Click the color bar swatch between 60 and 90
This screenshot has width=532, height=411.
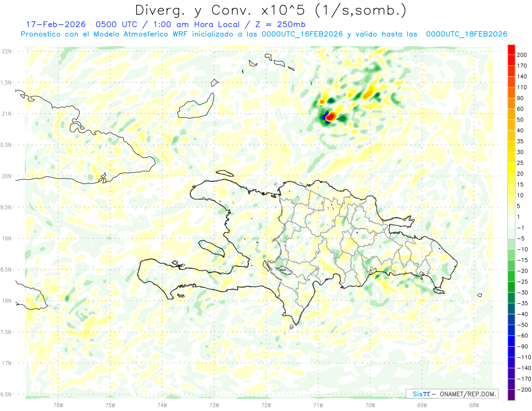pyautogui.click(x=511, y=104)
